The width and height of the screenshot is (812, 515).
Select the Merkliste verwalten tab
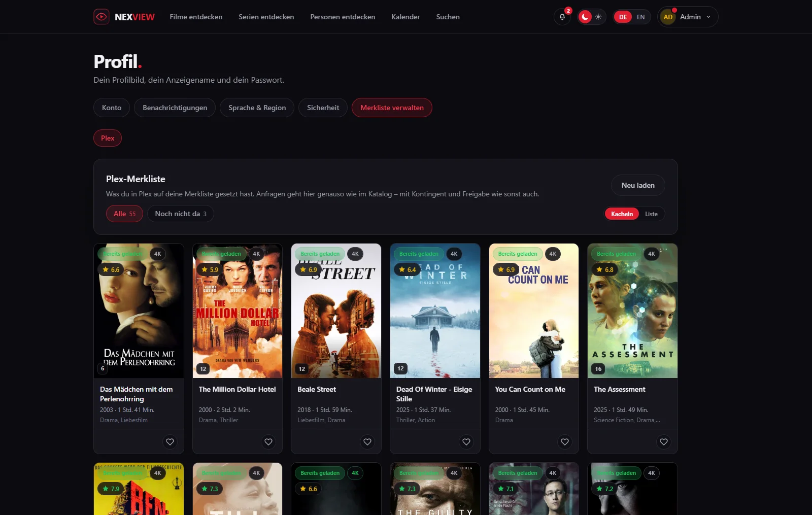click(392, 108)
